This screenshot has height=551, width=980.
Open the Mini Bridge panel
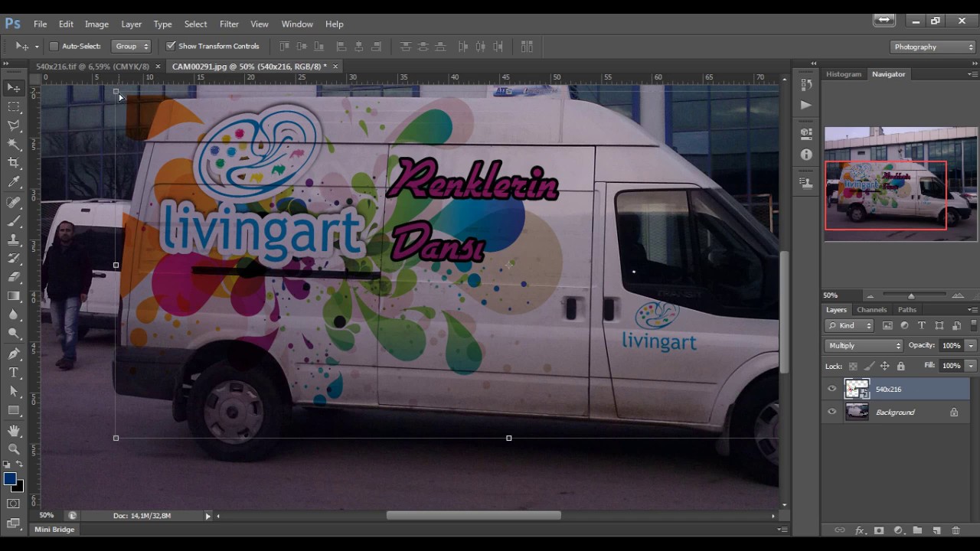(54, 530)
